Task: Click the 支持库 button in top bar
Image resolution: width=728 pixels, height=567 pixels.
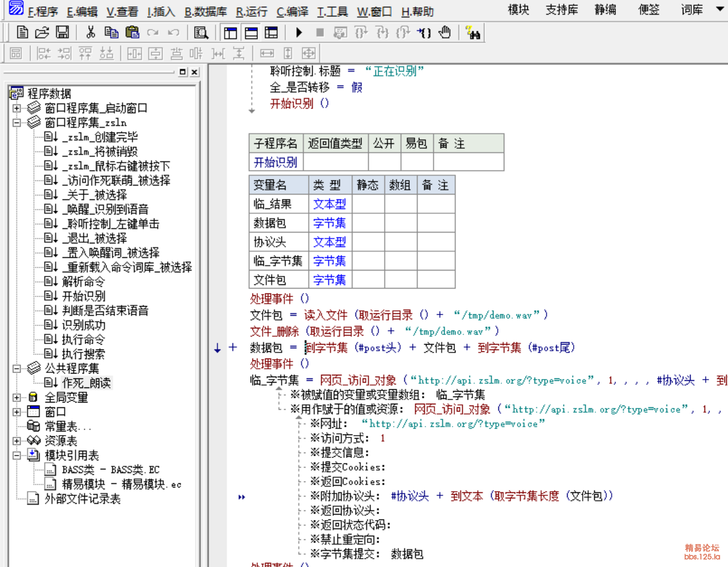Action: (562, 10)
